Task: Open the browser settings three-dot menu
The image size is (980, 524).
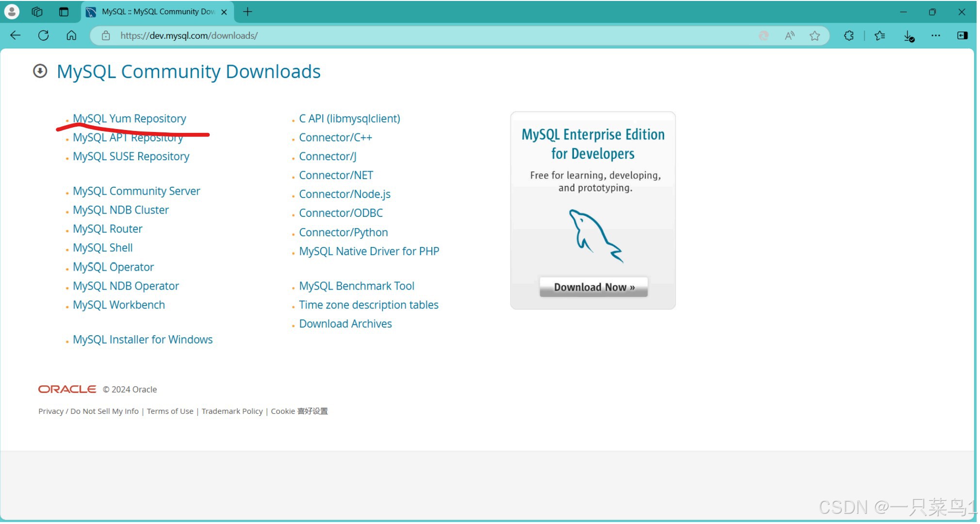Action: 935,35
